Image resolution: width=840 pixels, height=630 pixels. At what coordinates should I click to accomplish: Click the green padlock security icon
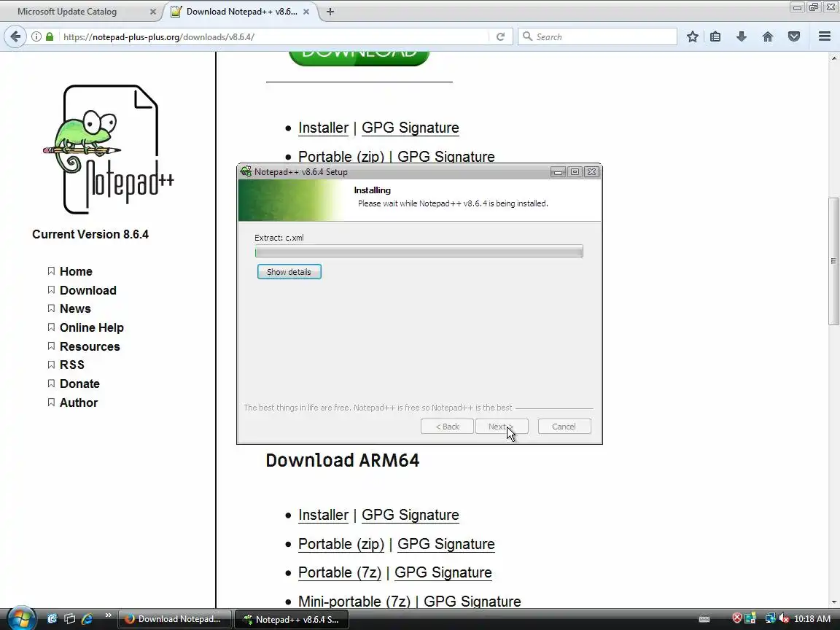pyautogui.click(x=50, y=36)
